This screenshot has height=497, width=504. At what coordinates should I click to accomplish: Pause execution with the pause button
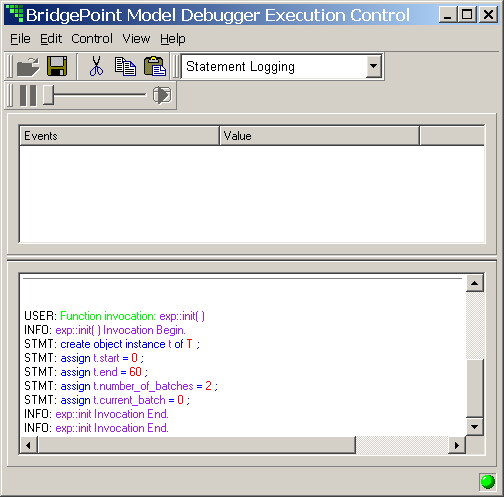[28, 95]
